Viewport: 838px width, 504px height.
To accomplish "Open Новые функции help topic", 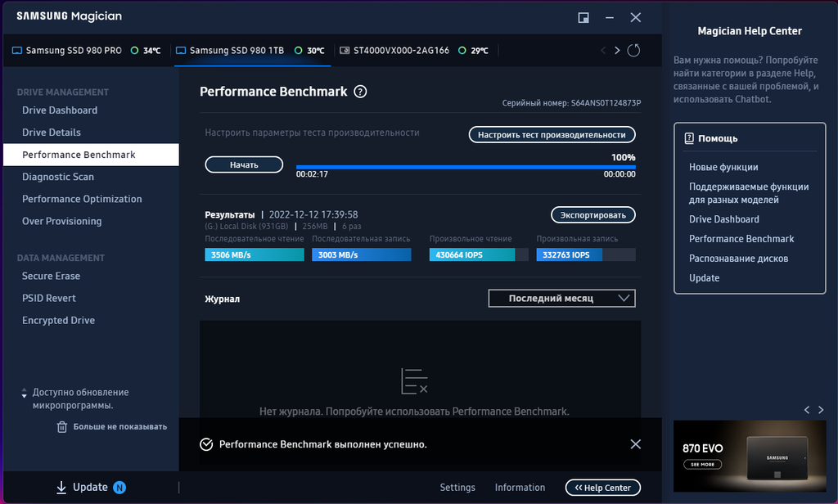I will coord(723,167).
